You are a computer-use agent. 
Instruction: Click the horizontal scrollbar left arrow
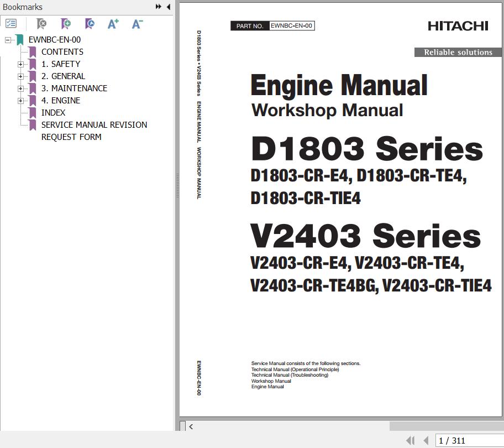[191, 426]
